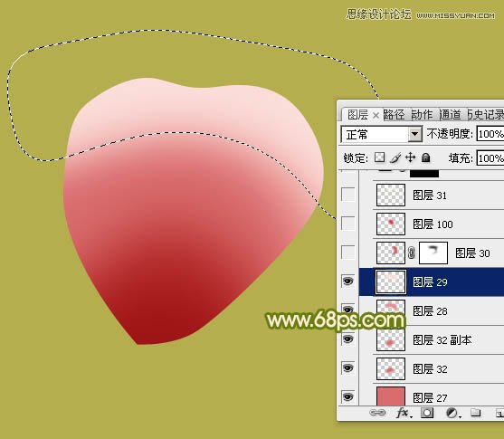Screen dimensions: 504x439
Task: Click the lock transparent pixels icon
Action: click(380, 157)
